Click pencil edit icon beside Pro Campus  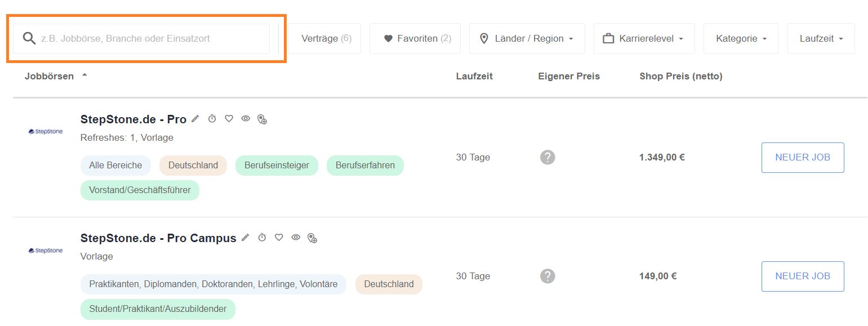[245, 238]
